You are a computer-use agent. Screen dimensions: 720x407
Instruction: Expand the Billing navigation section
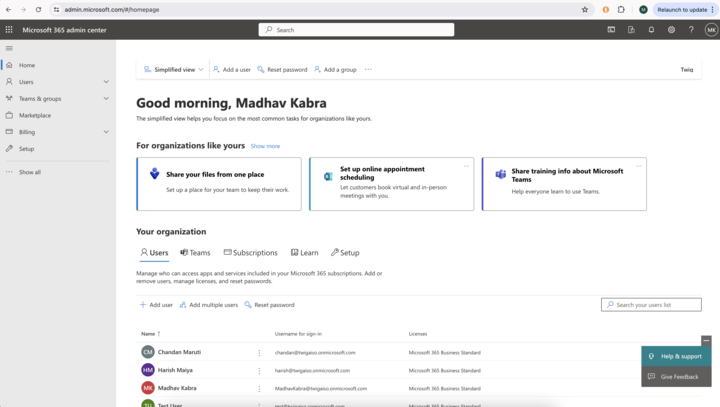point(106,132)
